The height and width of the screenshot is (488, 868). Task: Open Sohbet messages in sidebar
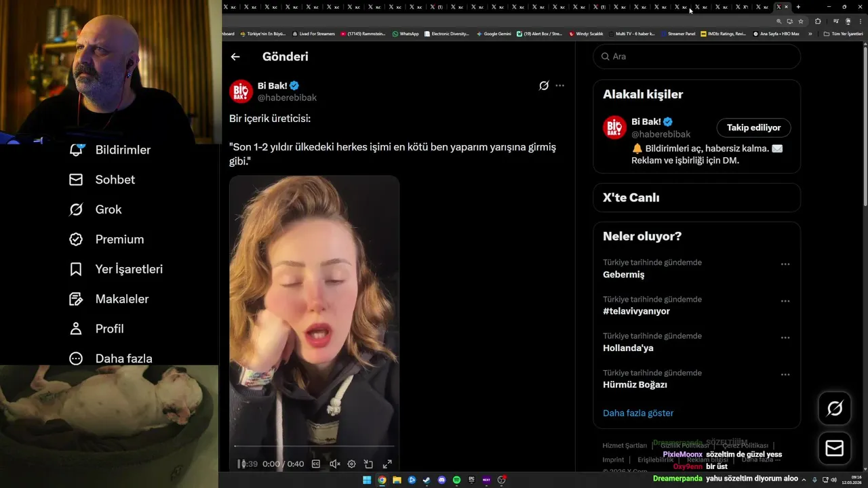click(102, 180)
